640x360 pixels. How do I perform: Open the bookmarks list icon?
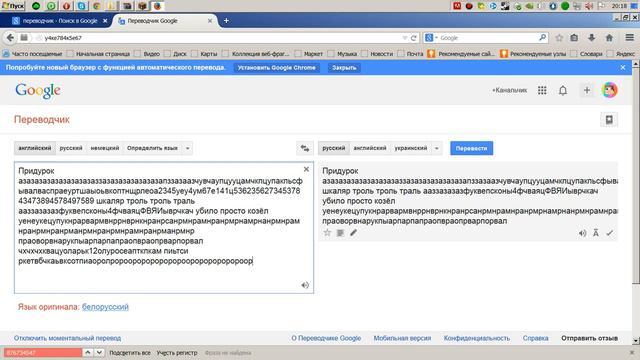[x=574, y=38]
